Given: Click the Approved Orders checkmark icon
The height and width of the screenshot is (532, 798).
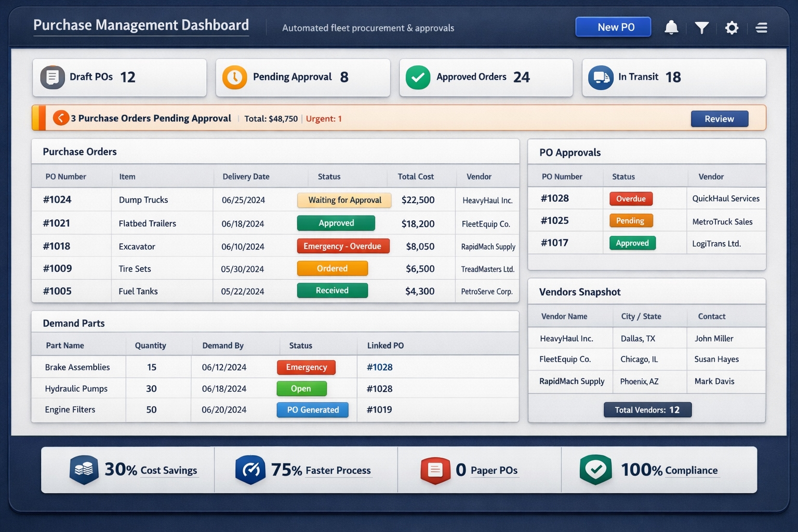Looking at the screenshot, I should 418,77.
